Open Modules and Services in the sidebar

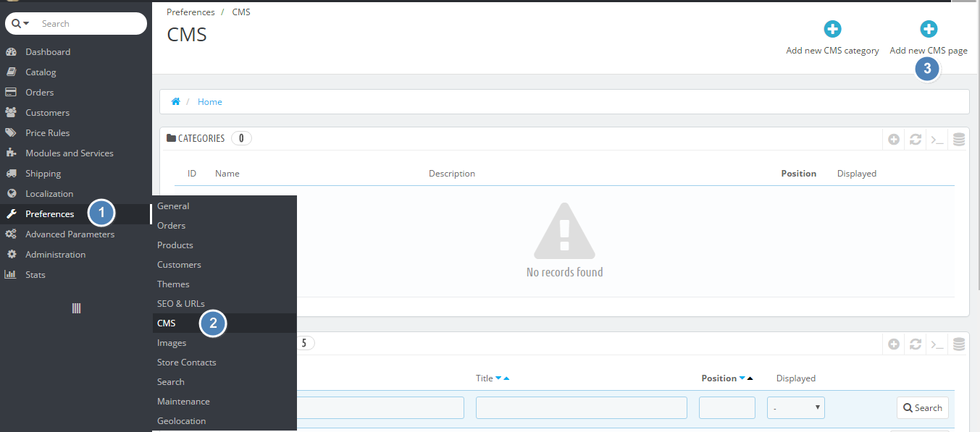click(69, 153)
